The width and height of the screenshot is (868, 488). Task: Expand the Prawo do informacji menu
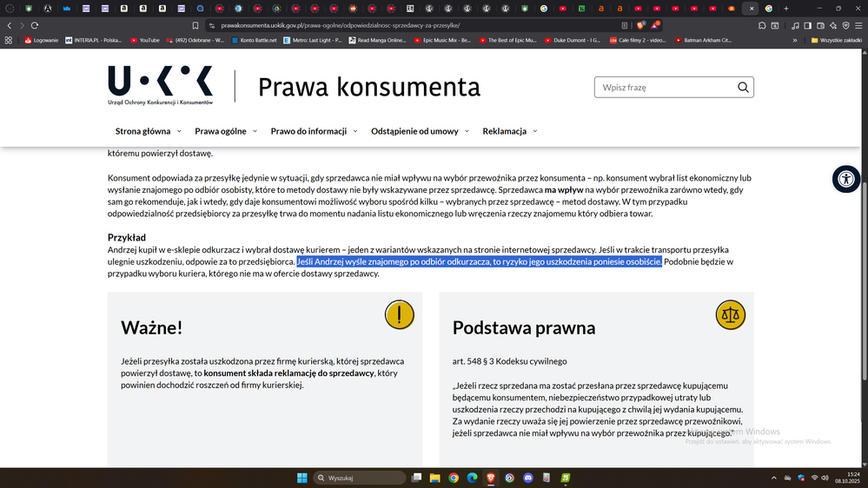pos(314,131)
